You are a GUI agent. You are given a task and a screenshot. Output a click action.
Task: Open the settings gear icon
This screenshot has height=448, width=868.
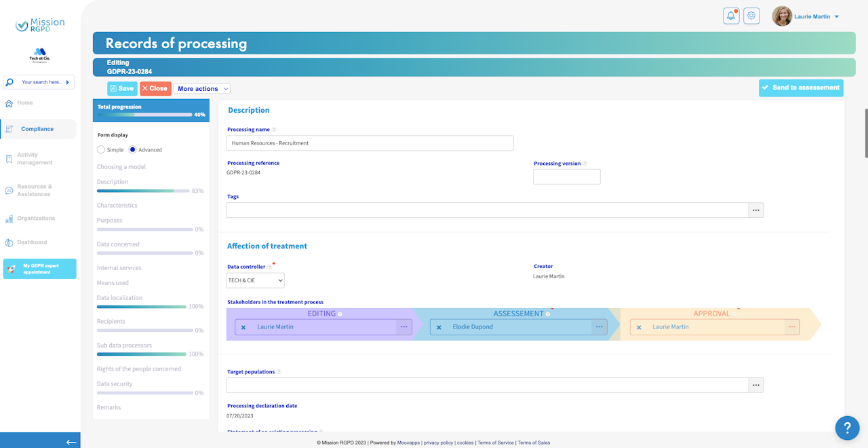coord(751,16)
